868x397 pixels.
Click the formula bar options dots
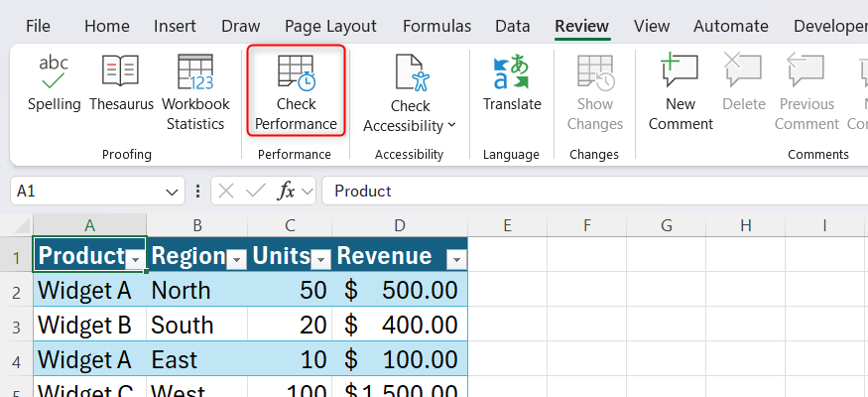197,191
